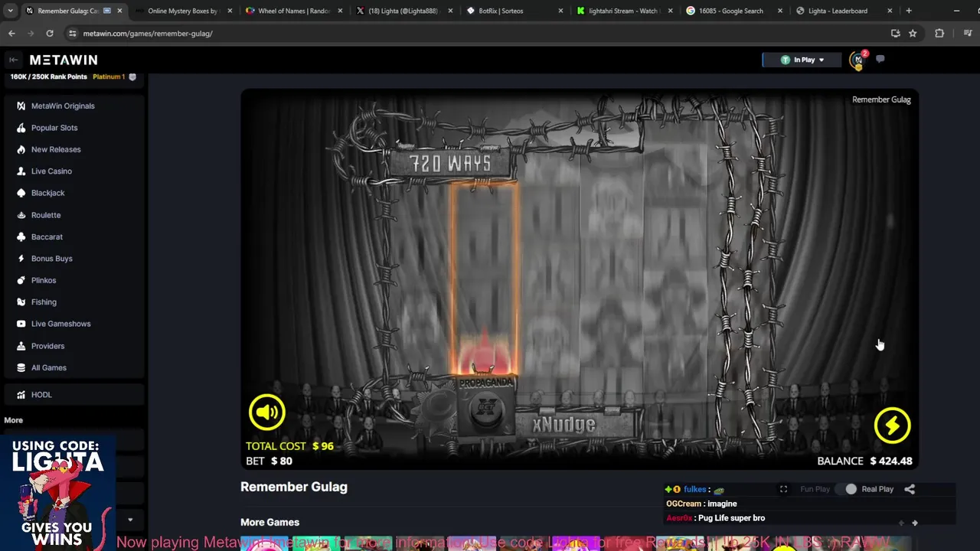980x551 pixels.
Task: Show All Games
Action: pos(48,367)
